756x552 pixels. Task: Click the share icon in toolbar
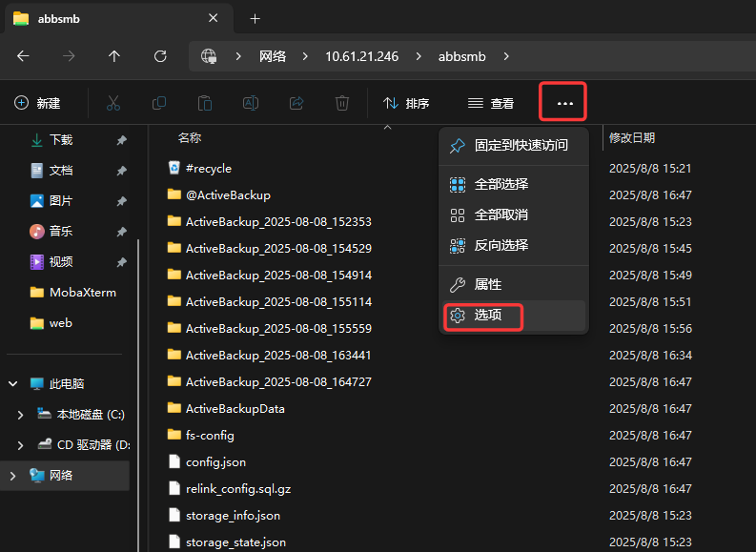pyautogui.click(x=296, y=103)
